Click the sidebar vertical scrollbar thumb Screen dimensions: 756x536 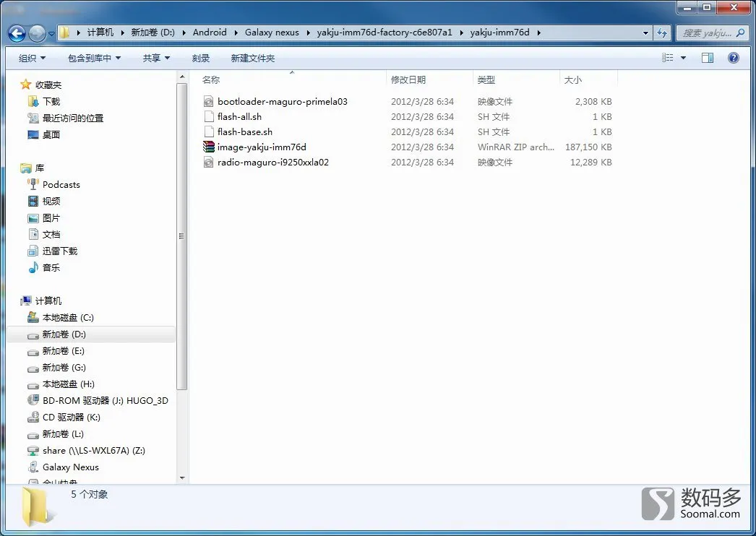pyautogui.click(x=181, y=236)
